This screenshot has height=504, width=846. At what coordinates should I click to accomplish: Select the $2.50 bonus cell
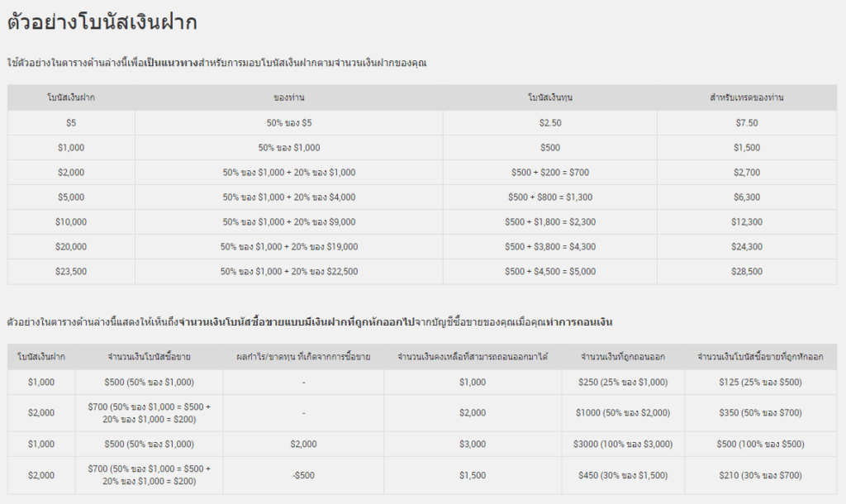click(x=549, y=123)
